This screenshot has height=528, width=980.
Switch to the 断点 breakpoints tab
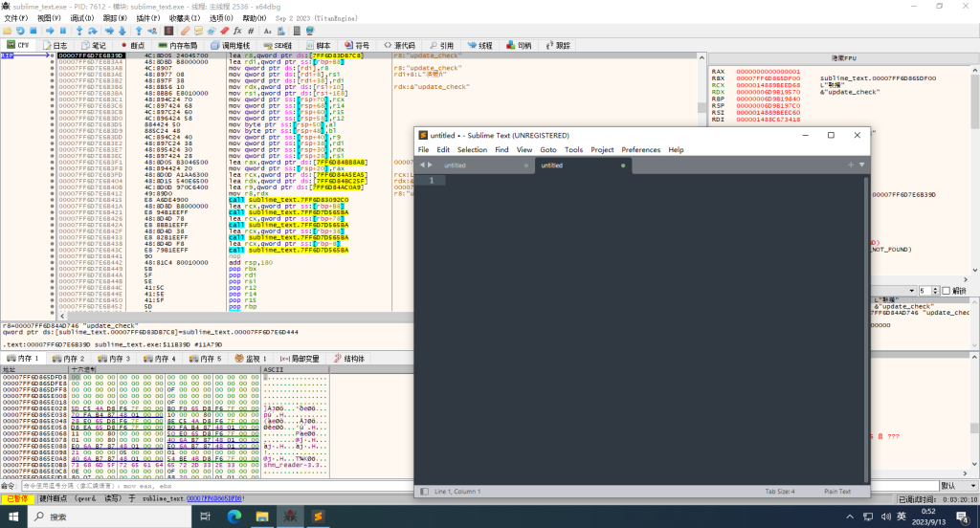pyautogui.click(x=132, y=45)
